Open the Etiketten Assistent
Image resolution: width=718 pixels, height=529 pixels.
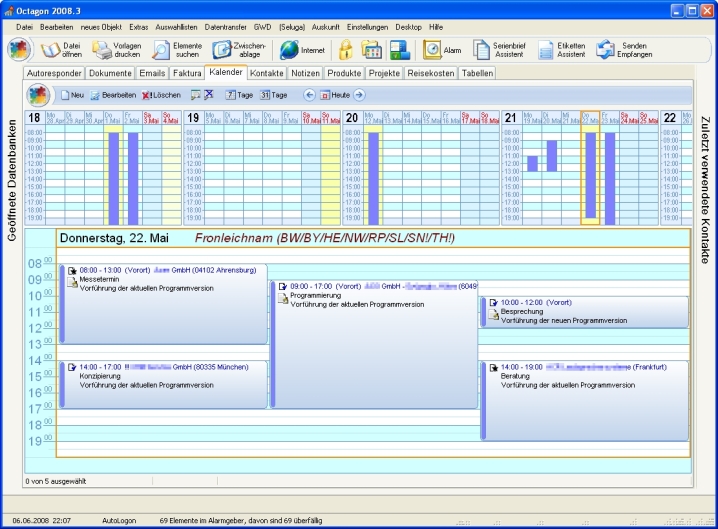click(546, 49)
